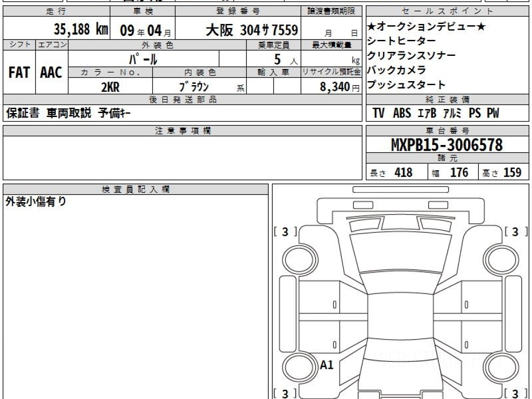Click the 検査員記入欄 header

click(x=136, y=189)
